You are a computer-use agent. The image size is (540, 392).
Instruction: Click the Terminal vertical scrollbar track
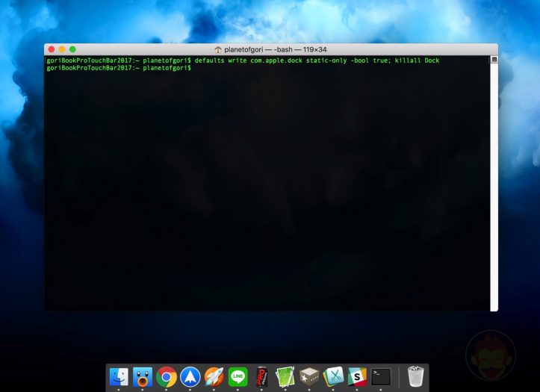click(494, 186)
